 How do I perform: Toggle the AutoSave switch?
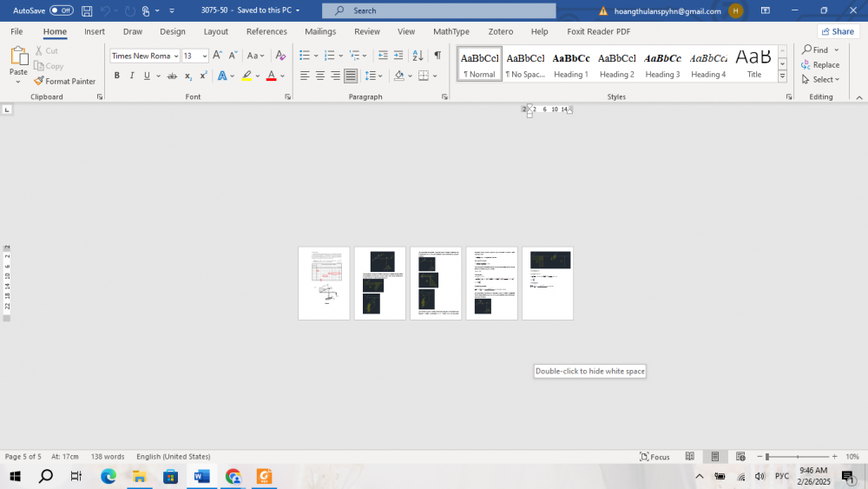point(61,10)
